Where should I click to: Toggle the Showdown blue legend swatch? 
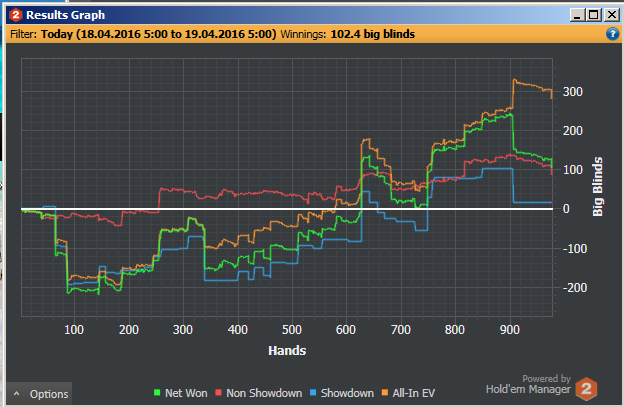point(313,393)
